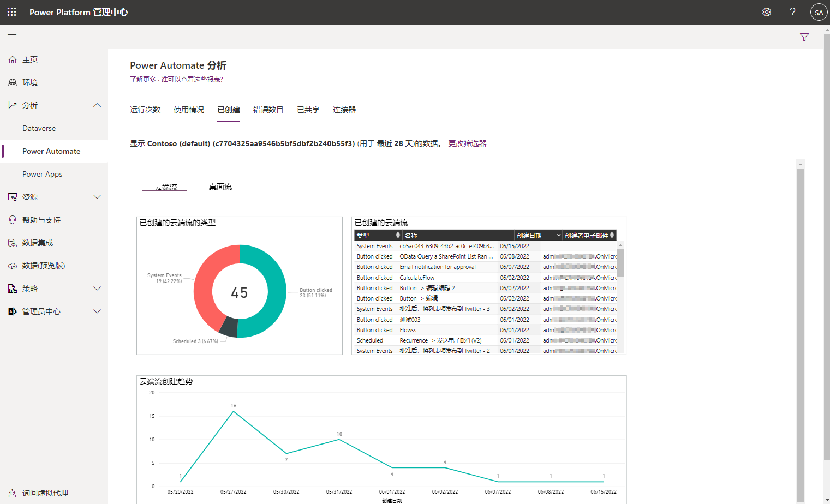The image size is (830, 504).
Task: Open the filter funnel icon
Action: [x=804, y=37]
